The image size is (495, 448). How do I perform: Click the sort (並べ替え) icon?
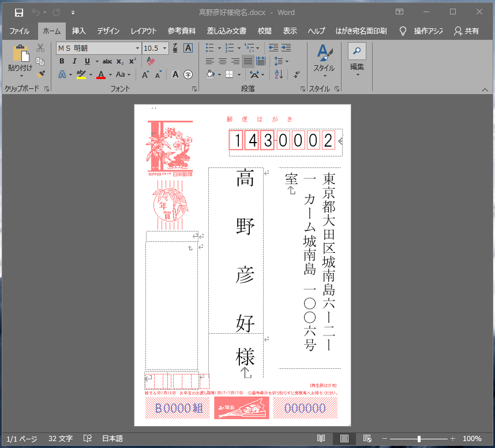[279, 74]
